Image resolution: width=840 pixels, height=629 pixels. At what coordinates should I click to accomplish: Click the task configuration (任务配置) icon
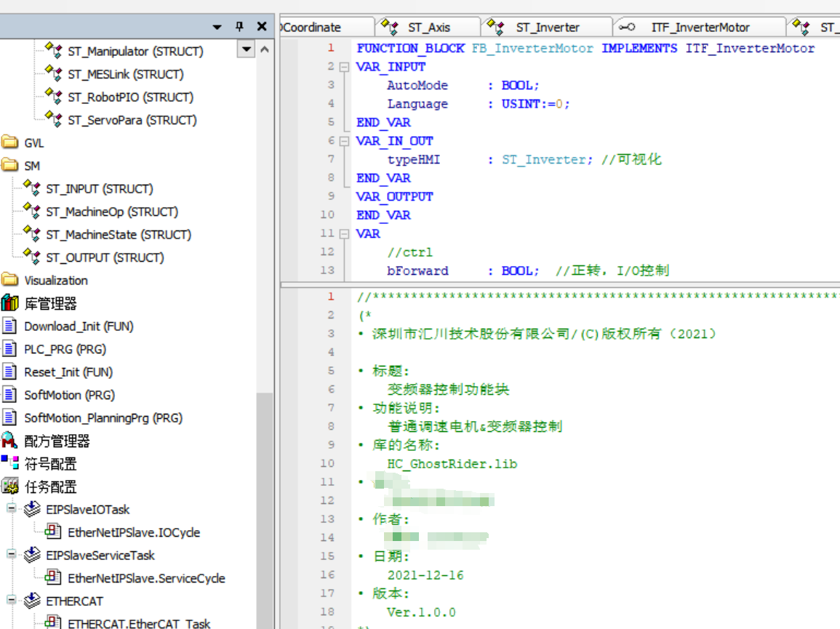pos(9,486)
